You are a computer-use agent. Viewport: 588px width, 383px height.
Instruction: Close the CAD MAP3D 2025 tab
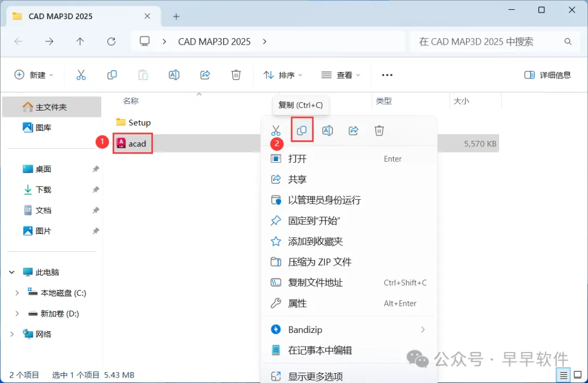point(148,16)
